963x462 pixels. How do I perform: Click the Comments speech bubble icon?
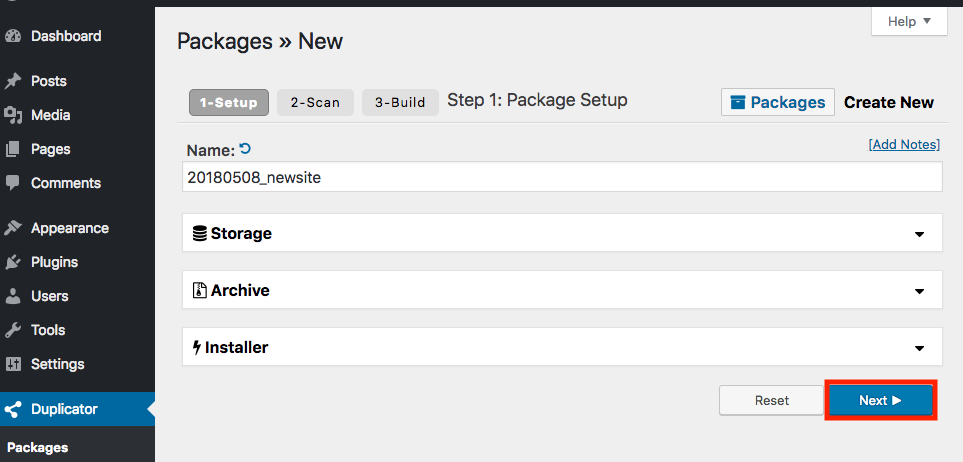pos(13,182)
